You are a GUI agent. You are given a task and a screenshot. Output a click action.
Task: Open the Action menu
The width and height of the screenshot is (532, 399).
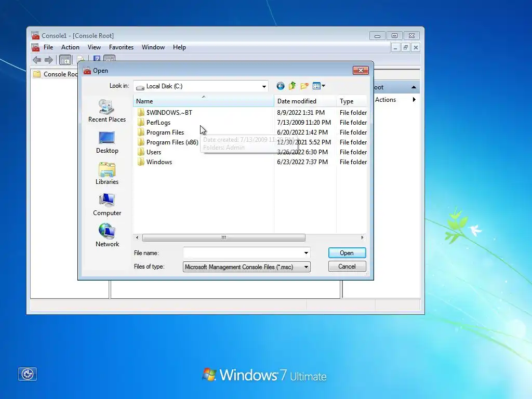[x=70, y=47]
